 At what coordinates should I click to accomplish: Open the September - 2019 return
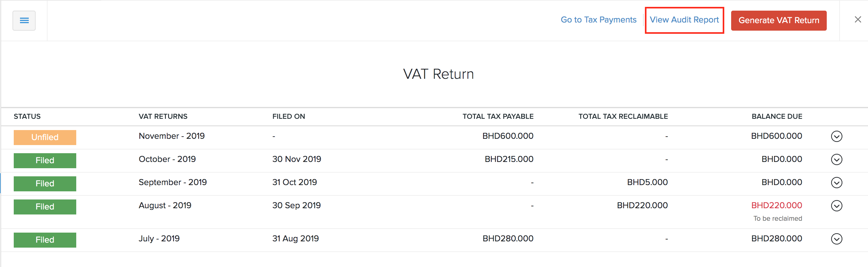[x=172, y=182]
